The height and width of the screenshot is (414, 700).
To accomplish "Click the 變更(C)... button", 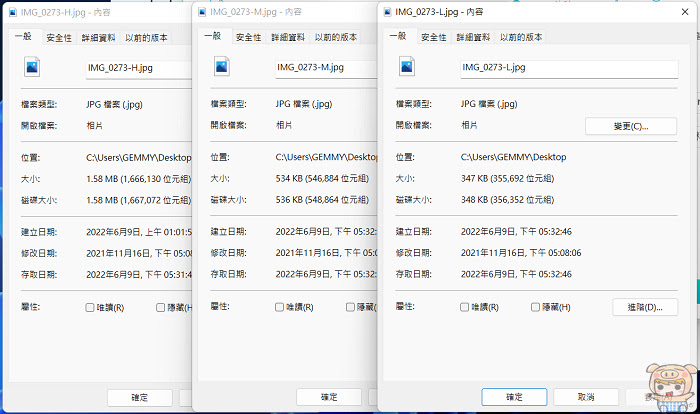I will click(630, 126).
